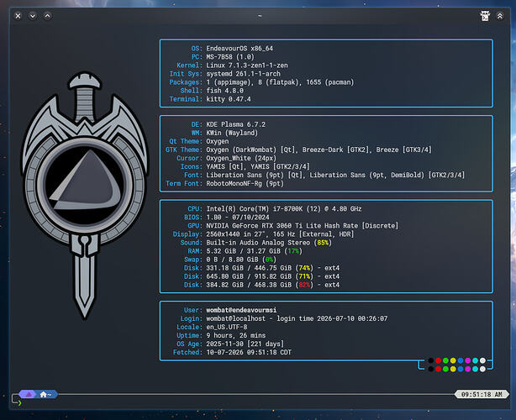Click the 09:51:18 AM prompt clock segment
Viewport: 516px width, 420px height.
(482, 394)
